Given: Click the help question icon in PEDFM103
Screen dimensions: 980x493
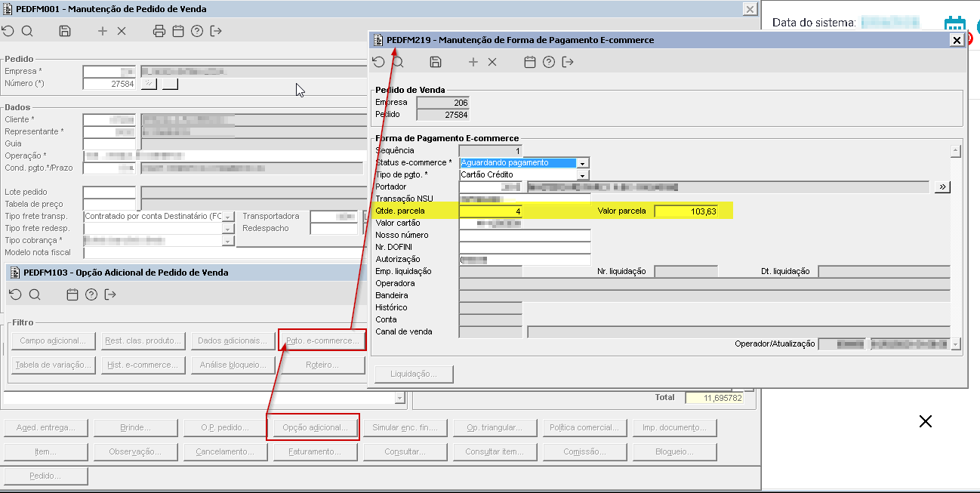Looking at the screenshot, I should (x=91, y=294).
